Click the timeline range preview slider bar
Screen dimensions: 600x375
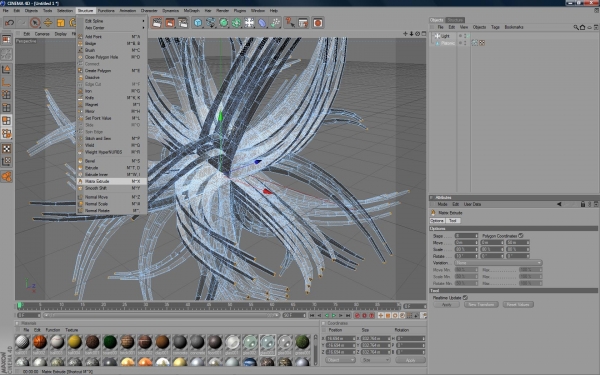click(161, 315)
